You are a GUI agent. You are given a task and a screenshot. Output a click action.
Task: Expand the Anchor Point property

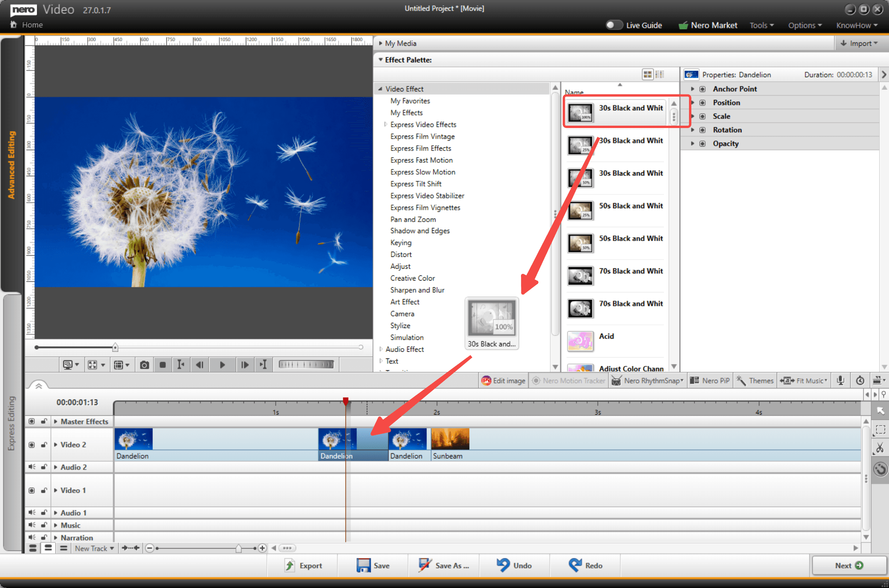692,89
